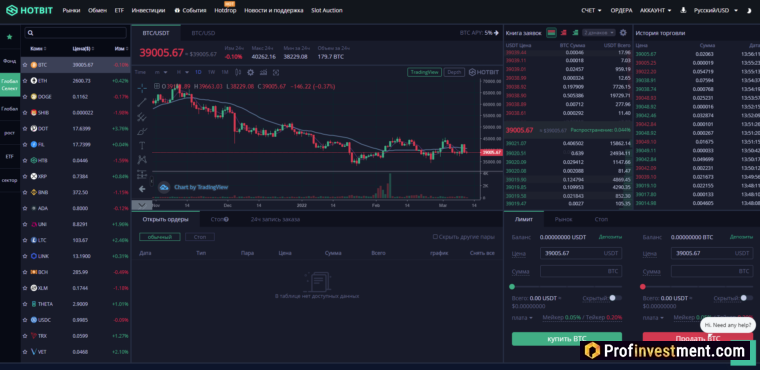Click the Hotbit logo
The image size is (760, 370).
tap(29, 10)
